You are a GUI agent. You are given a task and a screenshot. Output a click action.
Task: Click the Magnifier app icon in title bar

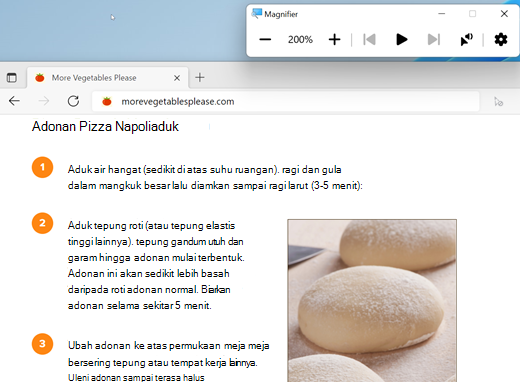tap(257, 14)
